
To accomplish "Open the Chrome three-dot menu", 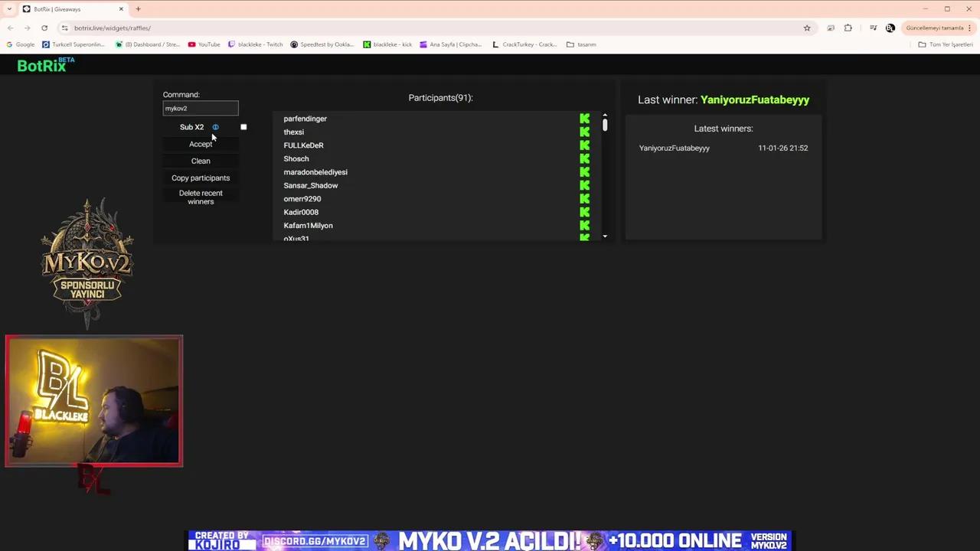I will 969,28.
